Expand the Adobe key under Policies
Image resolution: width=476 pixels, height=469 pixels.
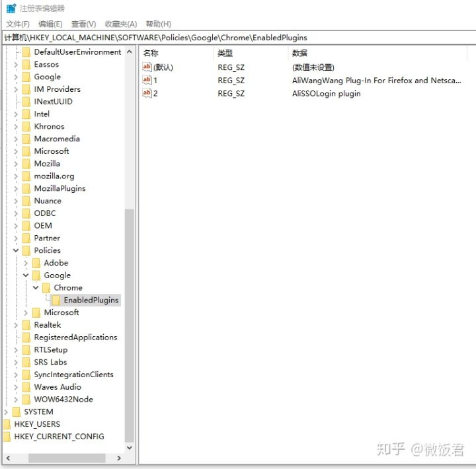tap(26, 263)
